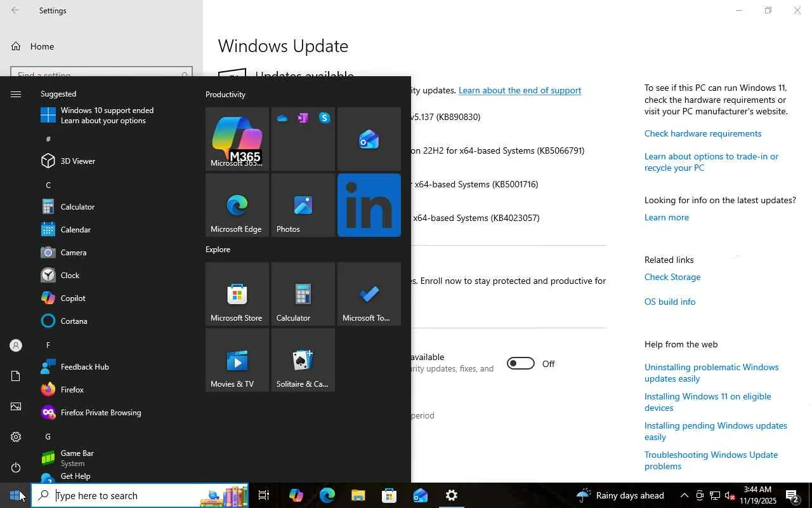
Task: Open Installing pending Windows updates easily link
Action: click(716, 431)
